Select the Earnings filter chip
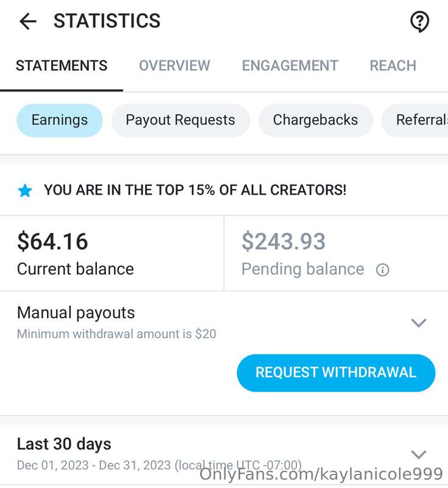 coord(60,120)
